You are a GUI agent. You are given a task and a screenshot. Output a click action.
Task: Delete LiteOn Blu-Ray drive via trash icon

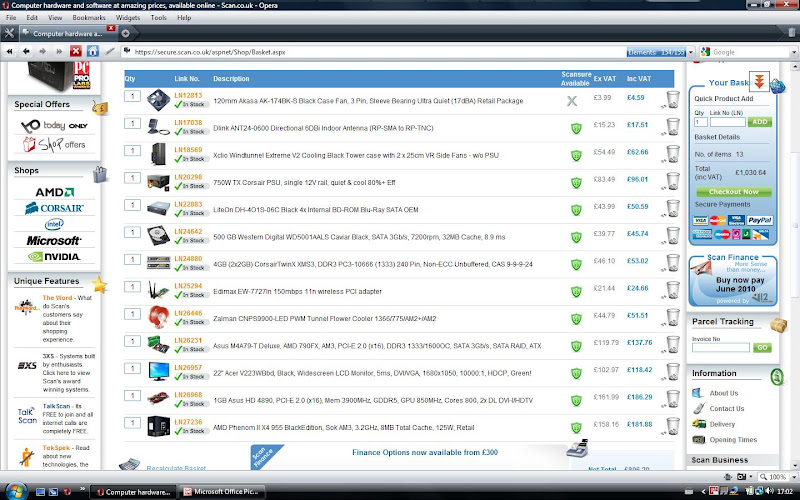click(x=673, y=208)
